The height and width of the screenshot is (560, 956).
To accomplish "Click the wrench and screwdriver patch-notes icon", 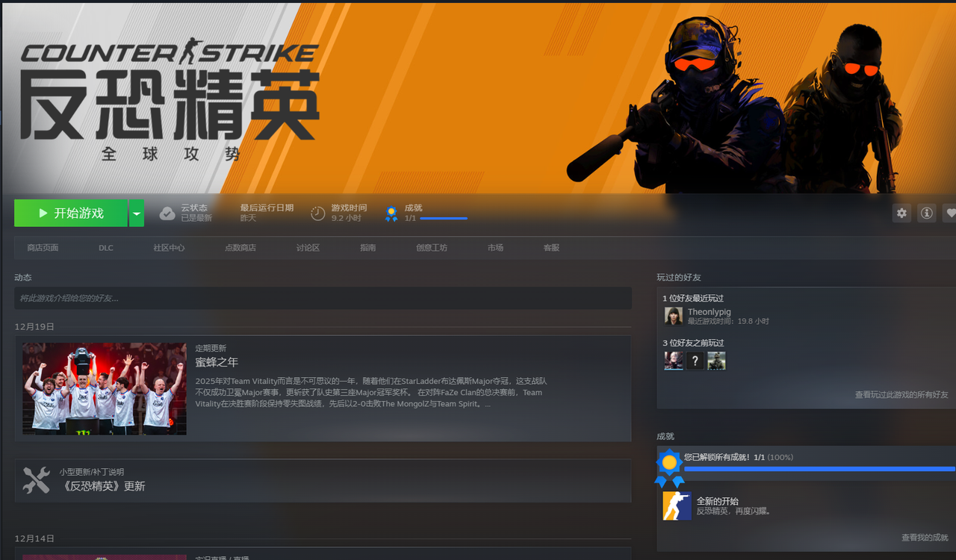I will tap(36, 480).
